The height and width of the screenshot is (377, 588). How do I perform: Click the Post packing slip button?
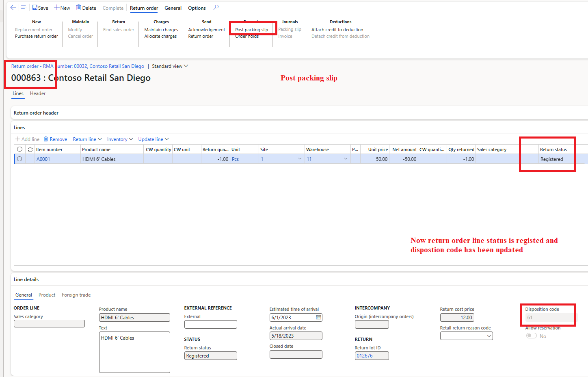point(253,29)
